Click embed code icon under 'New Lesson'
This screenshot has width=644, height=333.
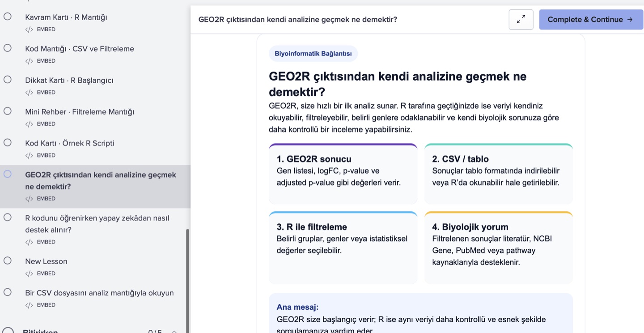pos(29,273)
